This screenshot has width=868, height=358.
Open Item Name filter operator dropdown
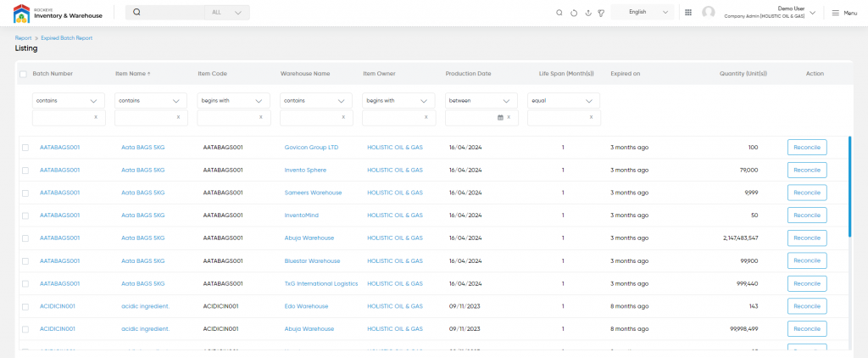click(x=151, y=101)
